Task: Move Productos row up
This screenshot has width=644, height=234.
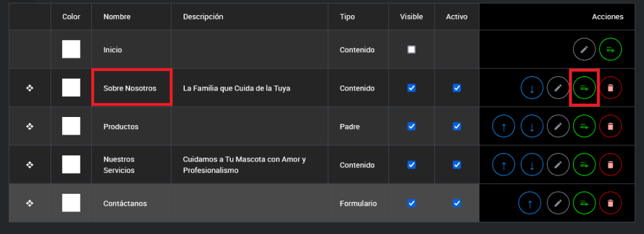Action: 504,126
